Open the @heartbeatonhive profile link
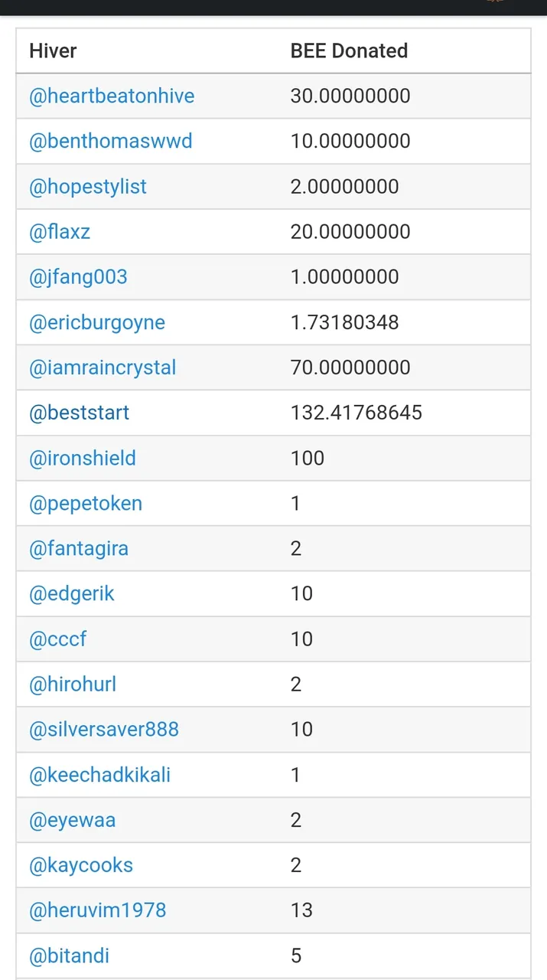Viewport: 547px width, 980px height. coord(112,96)
